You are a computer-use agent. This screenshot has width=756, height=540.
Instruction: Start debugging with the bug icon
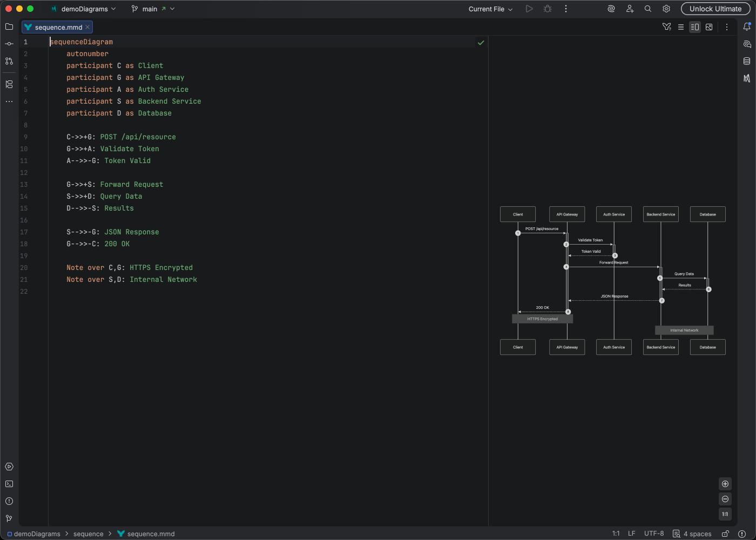547,9
